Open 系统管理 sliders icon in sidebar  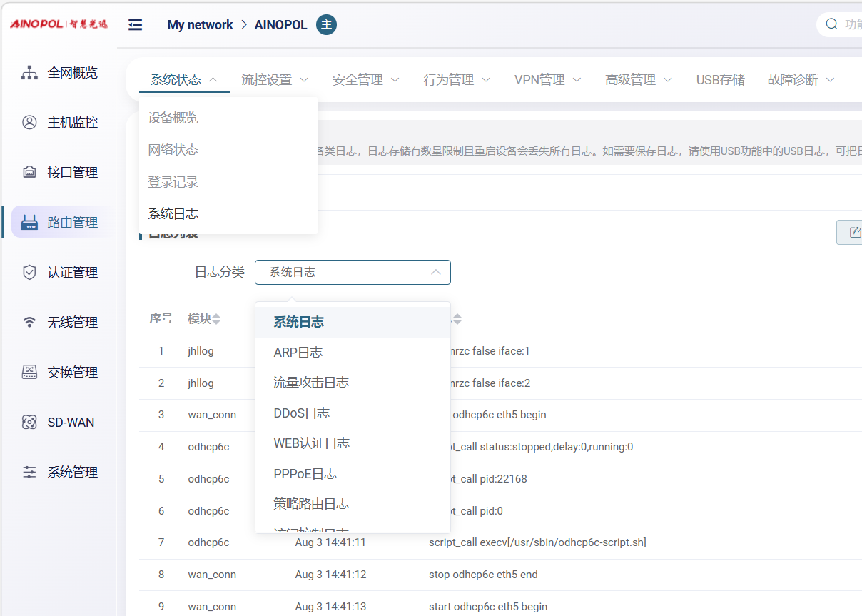coord(29,473)
